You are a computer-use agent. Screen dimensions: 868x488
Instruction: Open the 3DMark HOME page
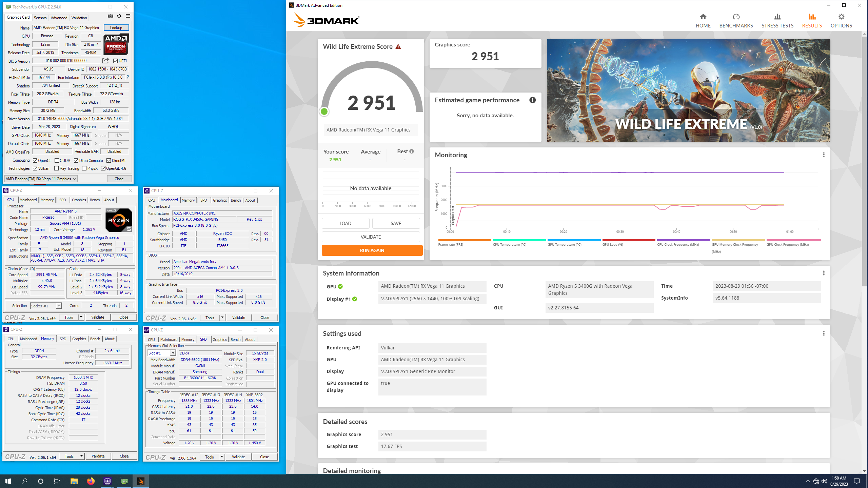click(703, 21)
